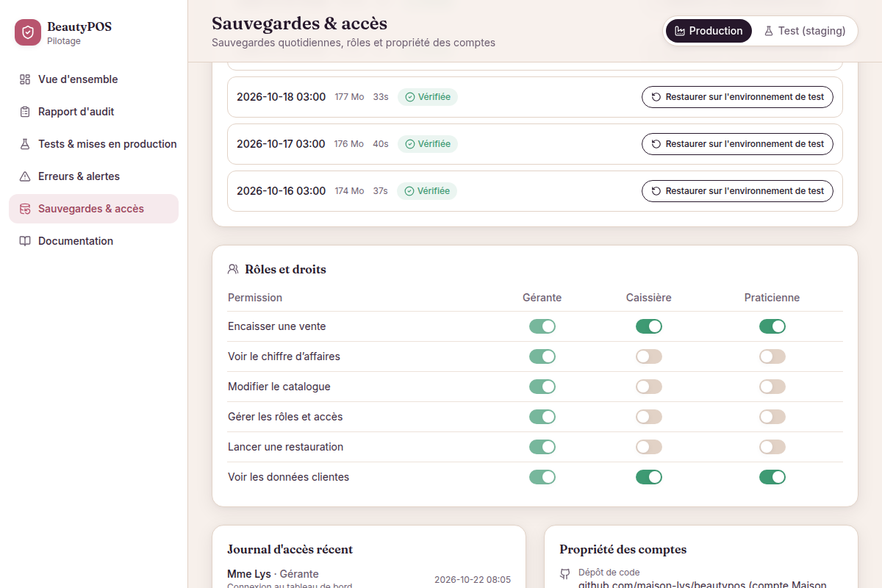Switch to the Production environment tab
The height and width of the screenshot is (588, 882).
tap(709, 31)
